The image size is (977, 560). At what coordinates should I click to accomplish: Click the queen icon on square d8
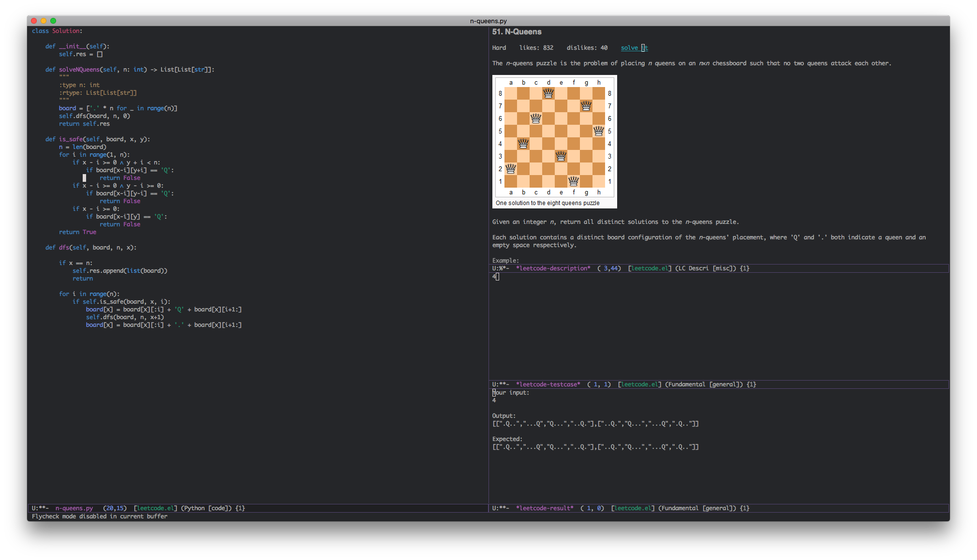(x=548, y=93)
